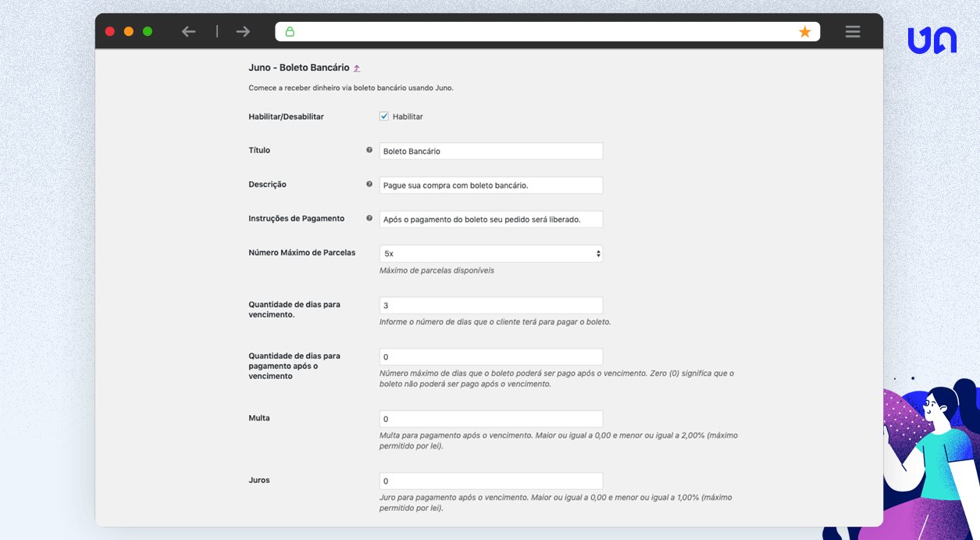
Task: Click the Multa input field
Action: [491, 419]
